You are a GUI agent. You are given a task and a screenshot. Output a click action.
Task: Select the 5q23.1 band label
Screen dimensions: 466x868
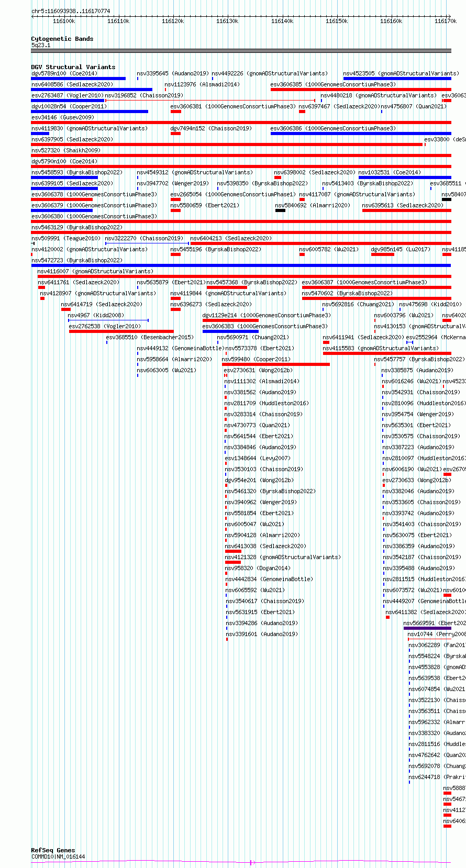pyautogui.click(x=41, y=45)
